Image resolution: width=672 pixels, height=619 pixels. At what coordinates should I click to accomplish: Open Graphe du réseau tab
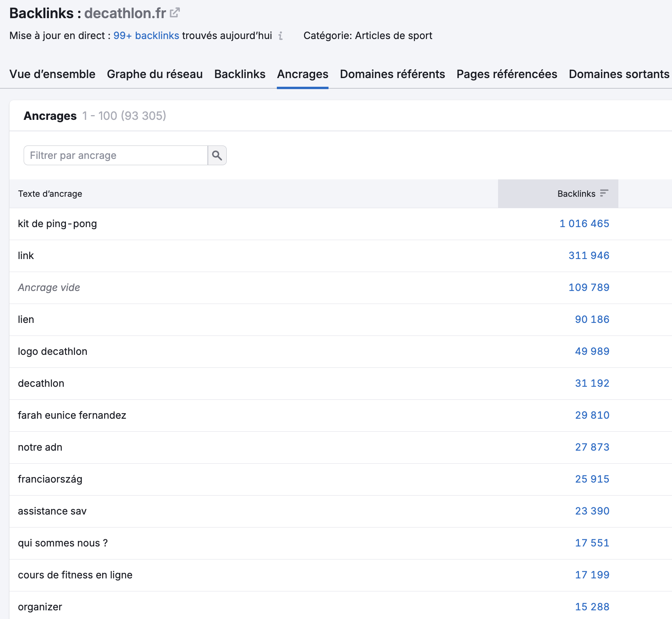pos(155,74)
